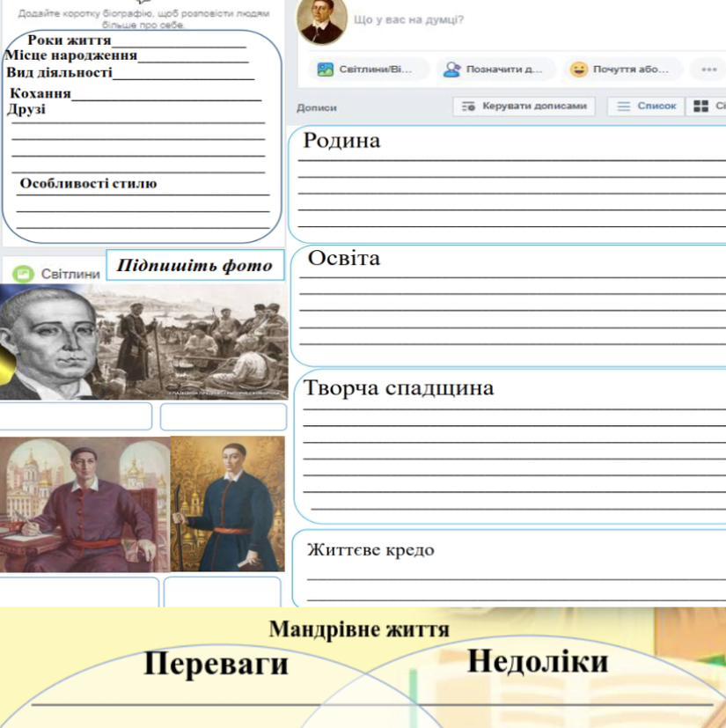Click the Особливості стилю label

(x=88, y=183)
